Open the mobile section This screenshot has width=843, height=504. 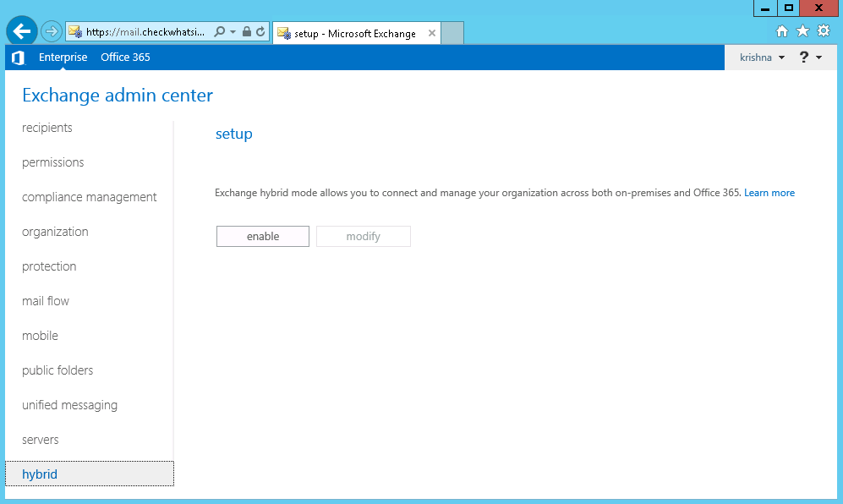[x=41, y=336]
